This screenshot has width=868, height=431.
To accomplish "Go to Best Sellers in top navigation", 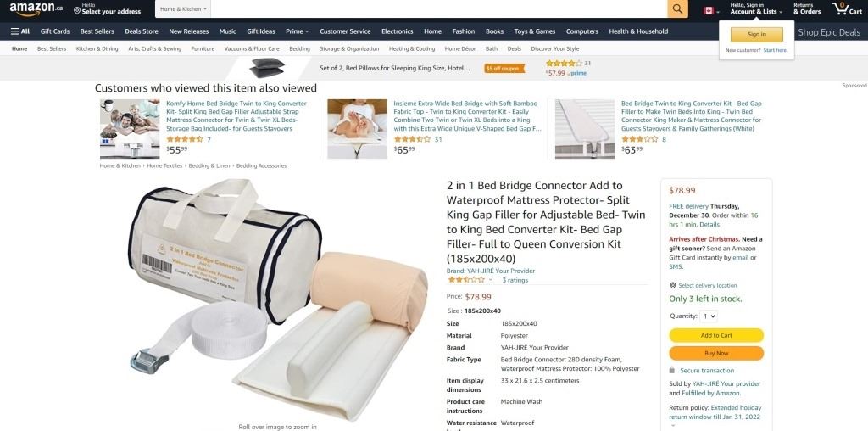I will (97, 31).
